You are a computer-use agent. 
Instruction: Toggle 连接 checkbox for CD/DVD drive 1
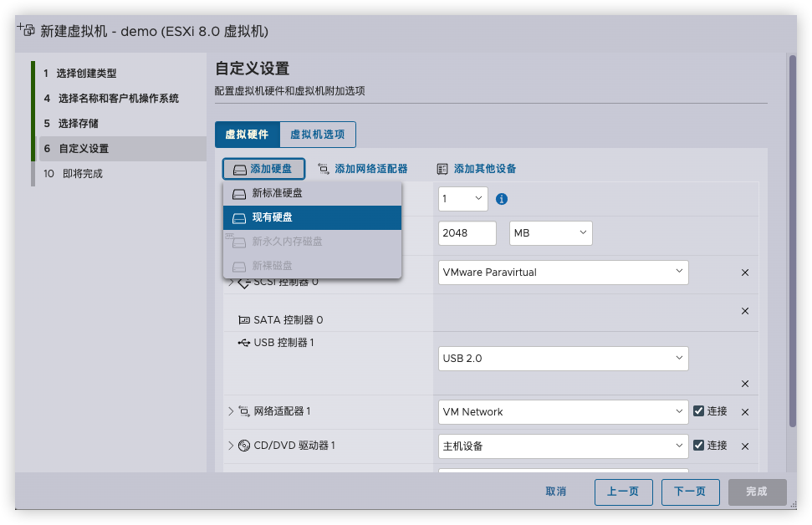(x=699, y=446)
